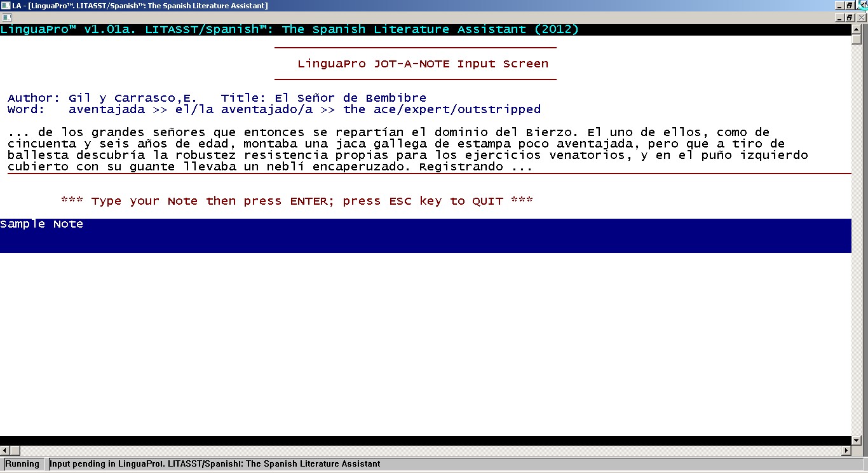Click the 'Input pending in LinguaPro' status message

click(x=215, y=464)
